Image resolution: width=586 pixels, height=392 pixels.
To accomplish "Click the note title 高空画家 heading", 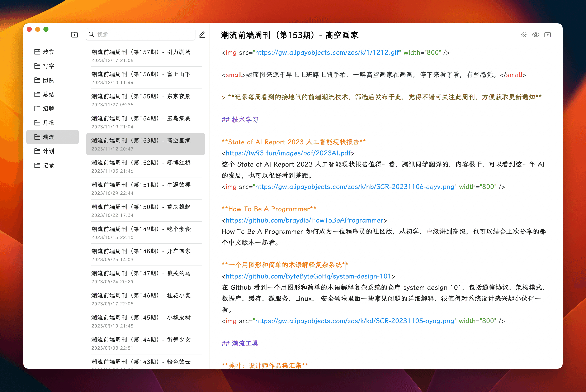I will pyautogui.click(x=289, y=35).
